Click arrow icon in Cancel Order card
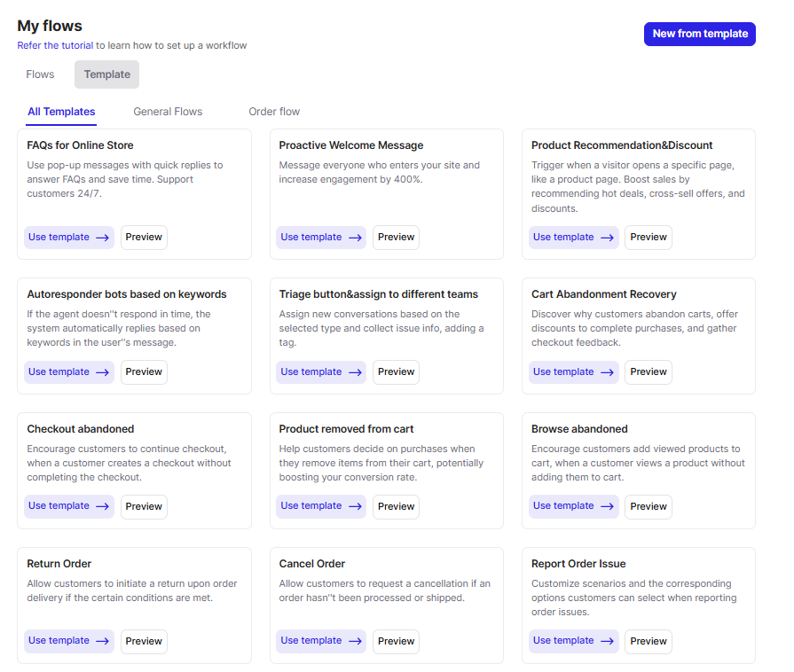794x672 pixels. [x=355, y=641]
